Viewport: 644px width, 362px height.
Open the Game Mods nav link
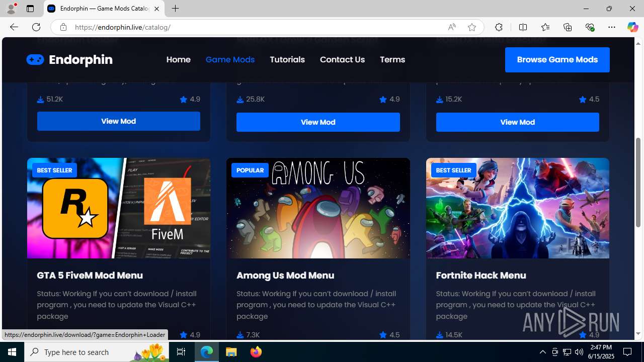[x=230, y=59]
